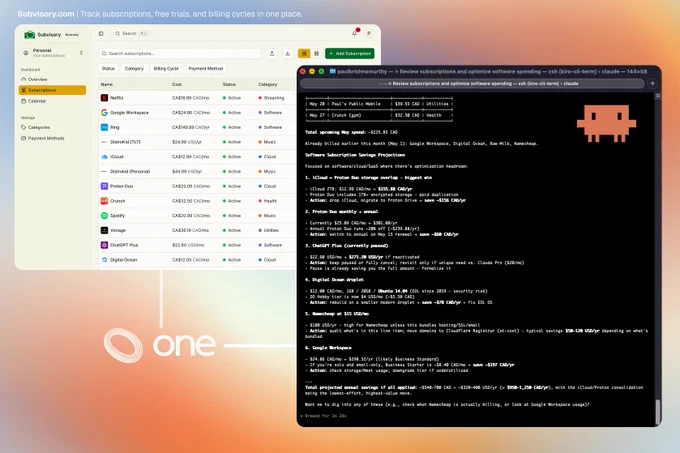The height and width of the screenshot is (453, 680).
Task: Click the terminal scrollbar thumb
Action: 658,412
